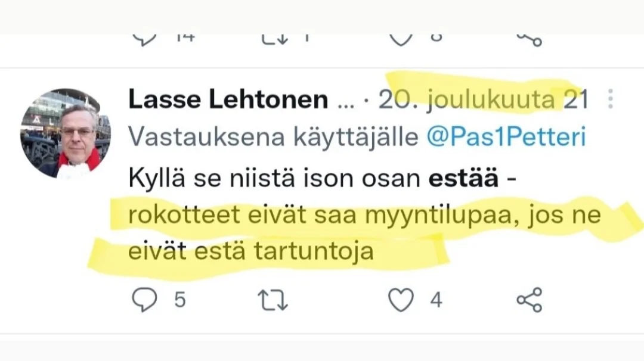Image resolution: width=644 pixels, height=361 pixels.
Task: Open the @Pas1Petteri profile link
Action: [x=506, y=138]
